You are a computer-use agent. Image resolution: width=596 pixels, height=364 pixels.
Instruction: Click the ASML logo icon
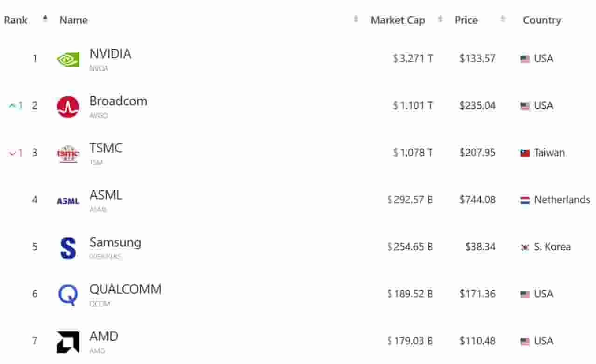click(68, 201)
